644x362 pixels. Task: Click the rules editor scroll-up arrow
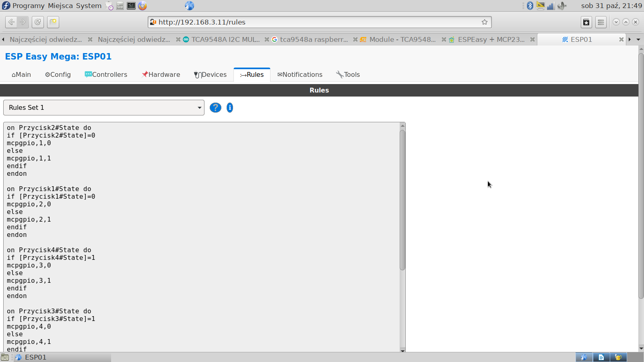tap(402, 126)
